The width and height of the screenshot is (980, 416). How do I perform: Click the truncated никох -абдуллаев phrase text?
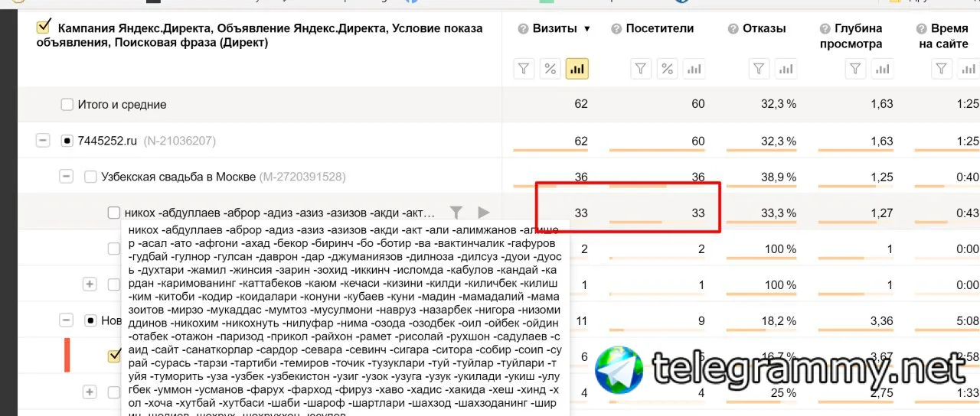point(279,213)
